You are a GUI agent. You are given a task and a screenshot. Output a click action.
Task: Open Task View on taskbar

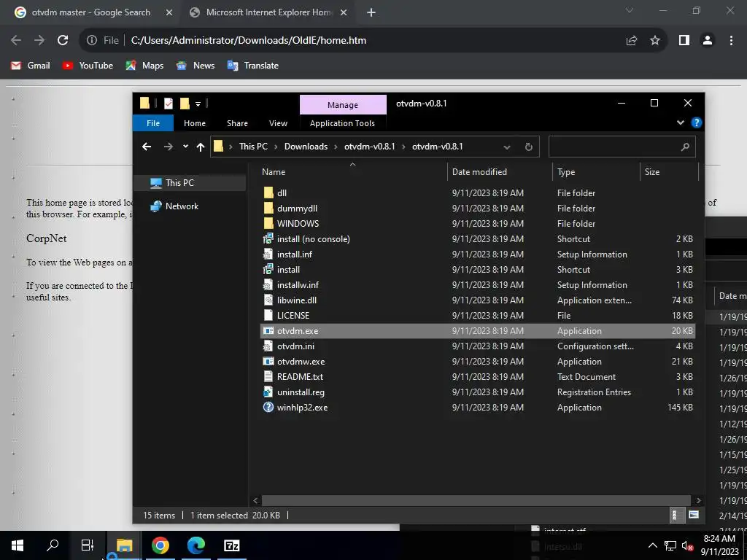point(88,545)
